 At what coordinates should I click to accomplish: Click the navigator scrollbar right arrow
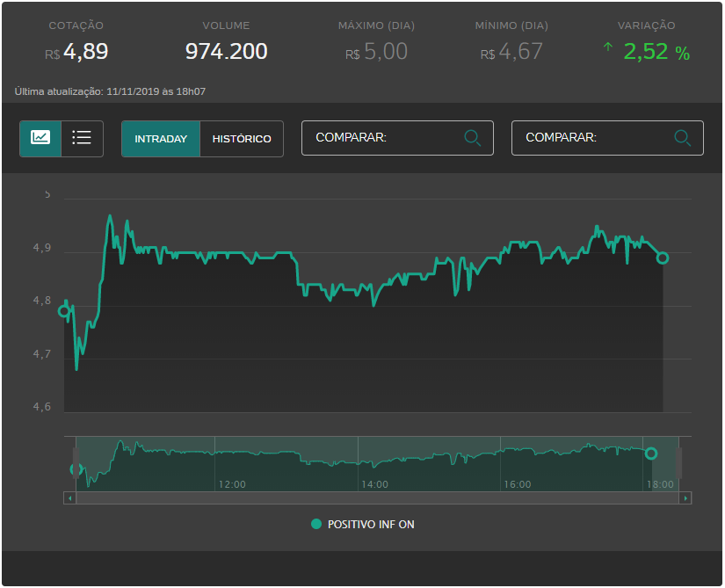tap(685, 497)
